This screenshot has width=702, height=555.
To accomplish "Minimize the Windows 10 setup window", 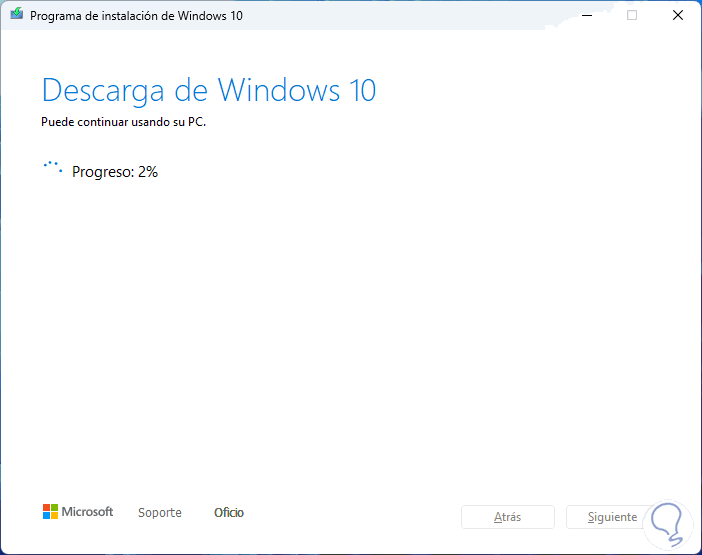I will point(587,15).
